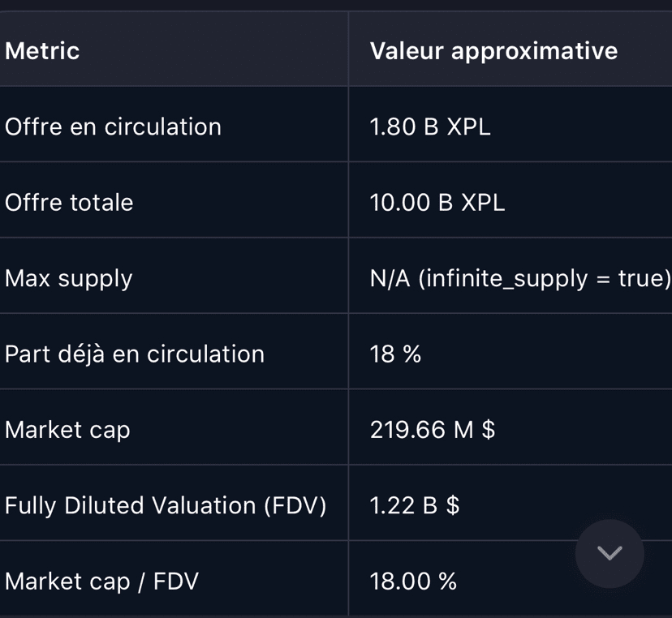672x618 pixels.
Task: Select the Fully Diluted Valuation label
Action: pyautogui.click(x=130, y=505)
